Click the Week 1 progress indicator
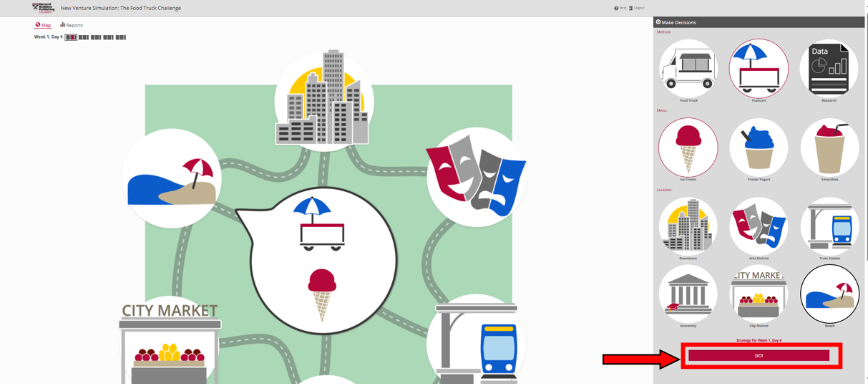Image resolution: width=868 pixels, height=386 pixels. (71, 37)
